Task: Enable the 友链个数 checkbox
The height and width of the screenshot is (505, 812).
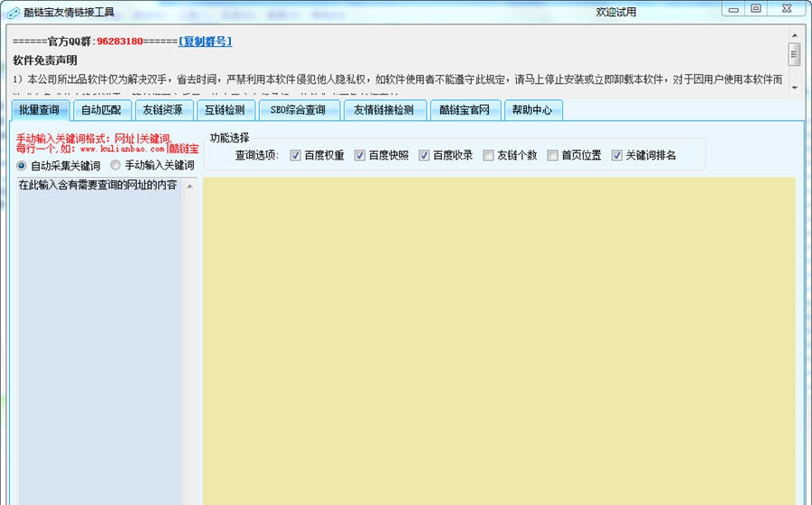Action: [488, 155]
